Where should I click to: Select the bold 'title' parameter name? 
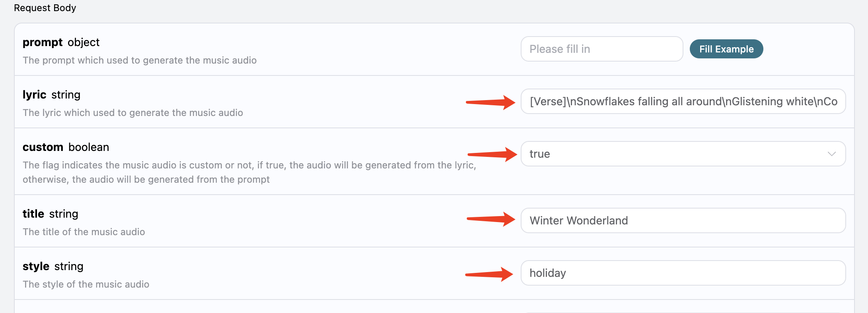[x=33, y=214]
